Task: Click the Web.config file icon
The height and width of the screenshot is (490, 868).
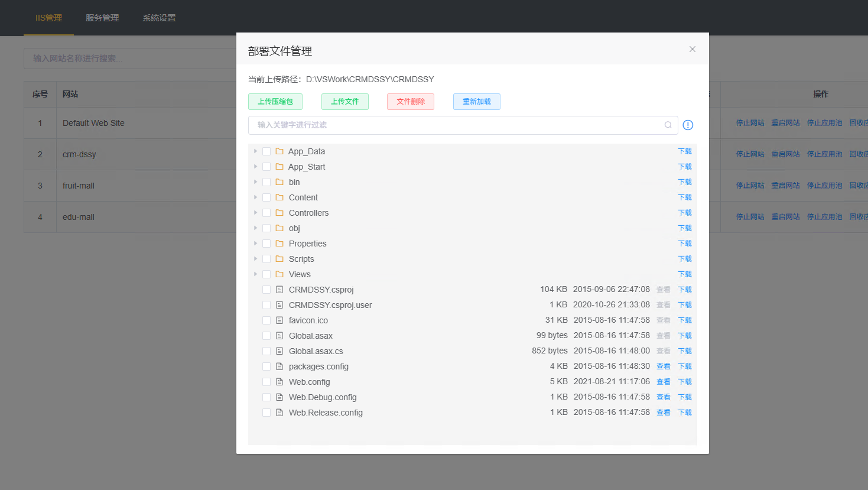Action: coord(279,382)
